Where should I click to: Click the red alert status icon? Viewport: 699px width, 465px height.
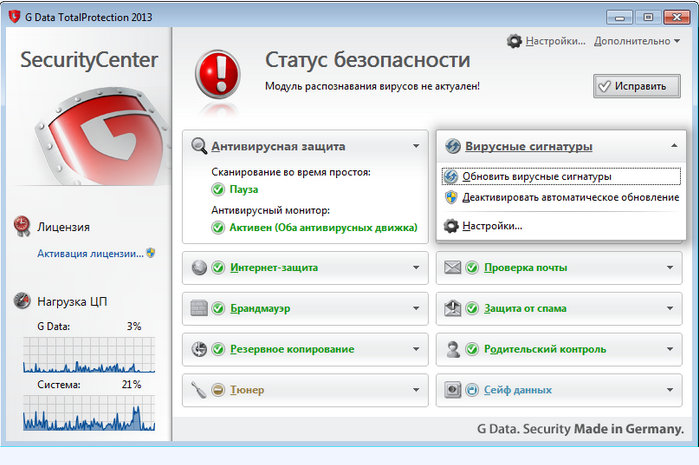218,74
